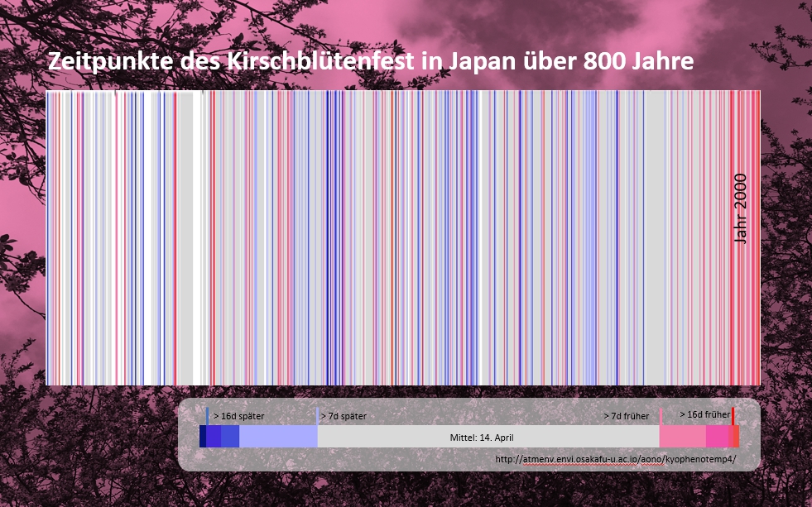Click the 'Jahr 2000' vertical label
This screenshot has width=812, height=507.
pos(741,208)
